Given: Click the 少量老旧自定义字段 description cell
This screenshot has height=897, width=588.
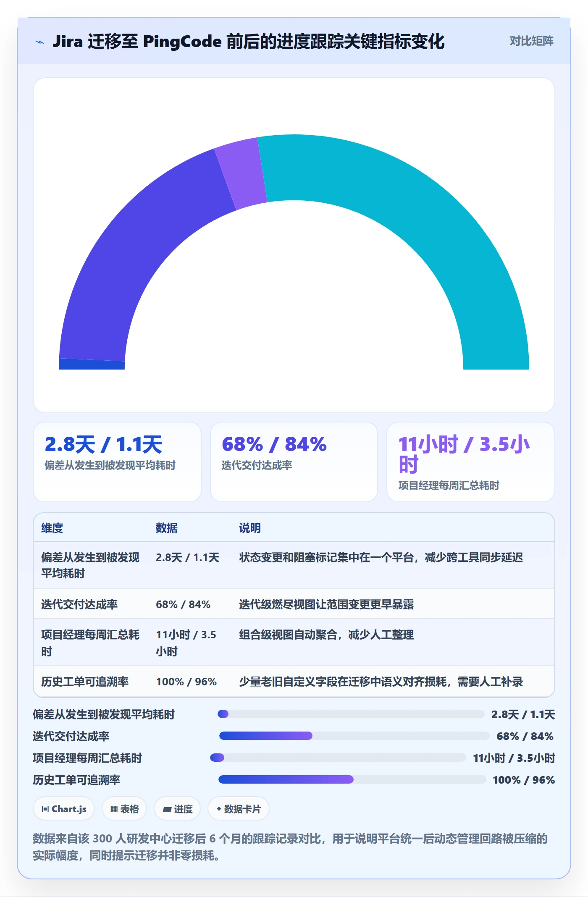Looking at the screenshot, I should (x=381, y=682).
